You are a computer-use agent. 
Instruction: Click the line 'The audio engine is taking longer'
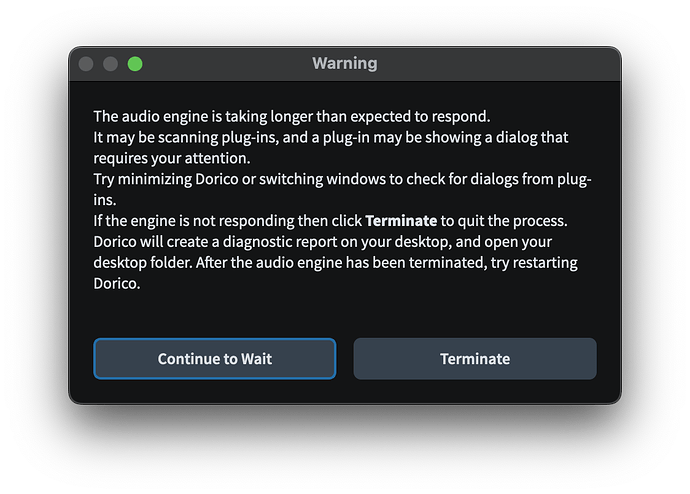pyautogui.click(x=293, y=116)
